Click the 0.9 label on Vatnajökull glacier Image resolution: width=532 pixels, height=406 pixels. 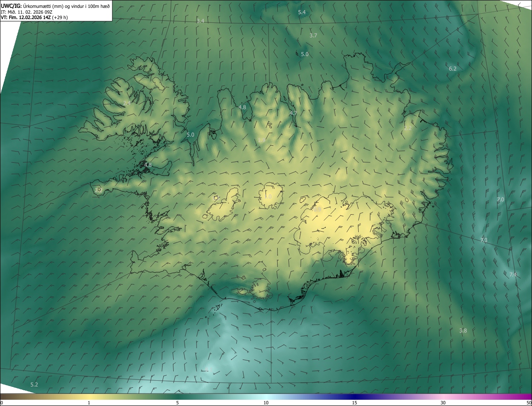tap(318, 210)
